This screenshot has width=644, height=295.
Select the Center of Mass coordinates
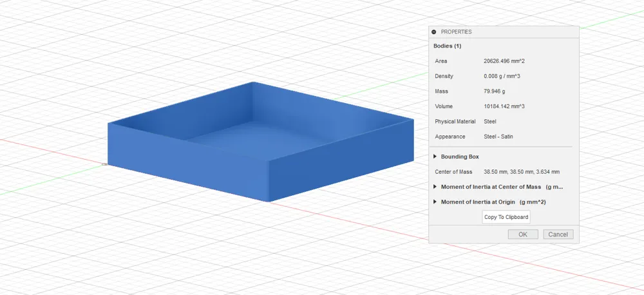coord(522,172)
